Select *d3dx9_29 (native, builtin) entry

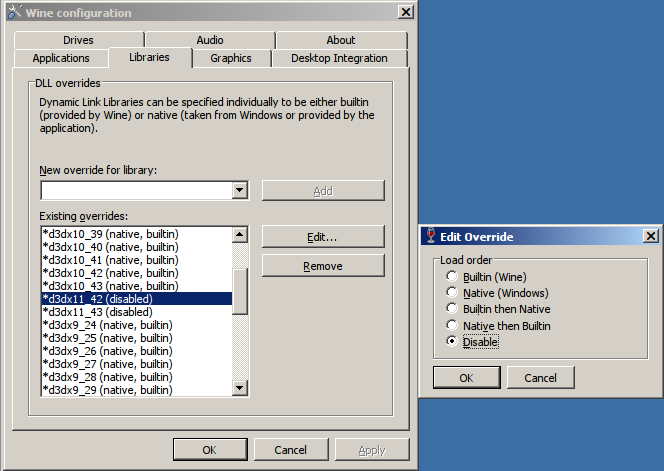137,390
